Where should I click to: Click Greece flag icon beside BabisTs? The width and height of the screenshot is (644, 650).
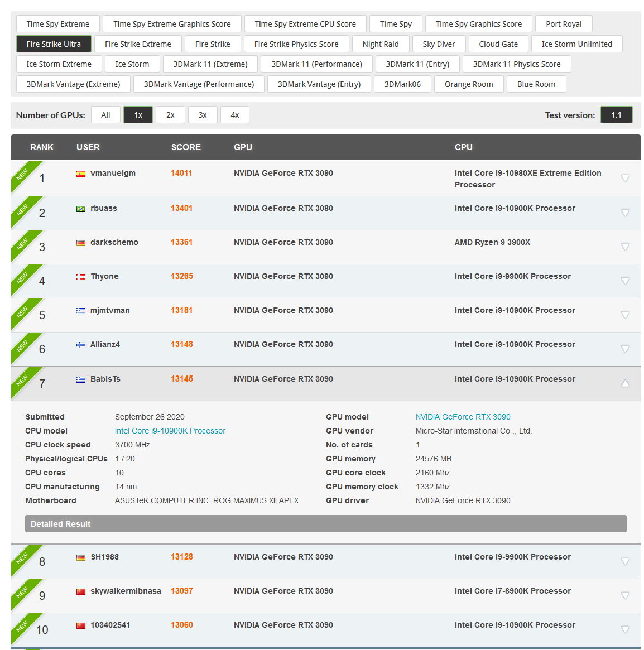(x=81, y=379)
